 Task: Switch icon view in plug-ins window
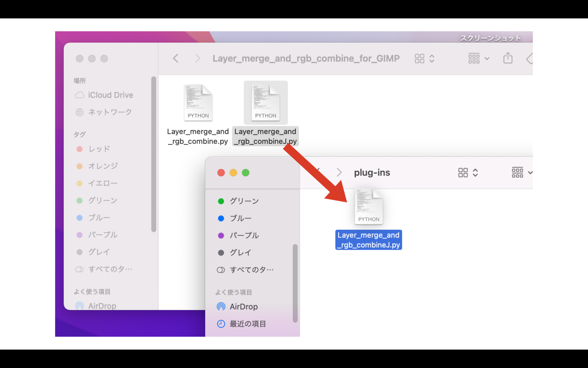point(463,172)
